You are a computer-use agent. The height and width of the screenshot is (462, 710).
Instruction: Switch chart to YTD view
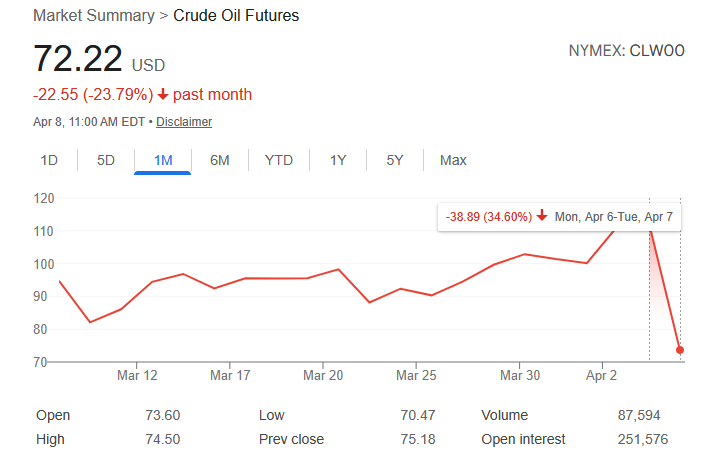[278, 160]
